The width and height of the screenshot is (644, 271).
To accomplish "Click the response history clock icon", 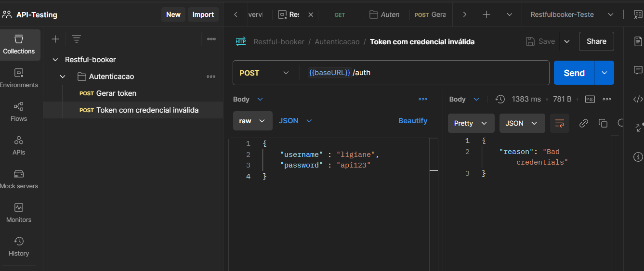I will coord(500,99).
